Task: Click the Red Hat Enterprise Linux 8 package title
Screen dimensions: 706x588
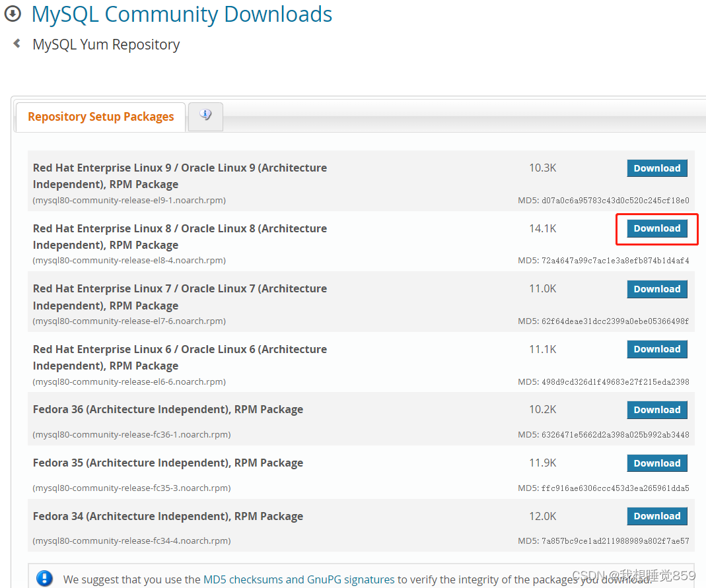Action: click(180, 237)
